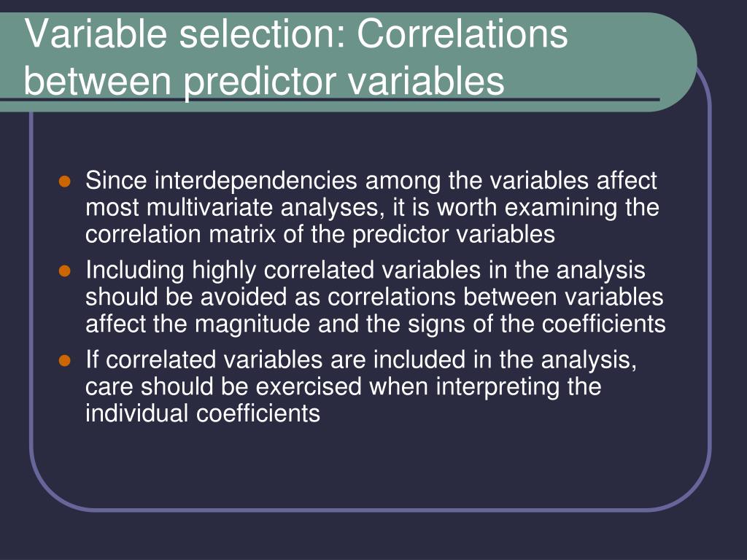The image size is (747, 560).
Task: Click the word "coefficients" ending the second bullet
Action: [603, 324]
